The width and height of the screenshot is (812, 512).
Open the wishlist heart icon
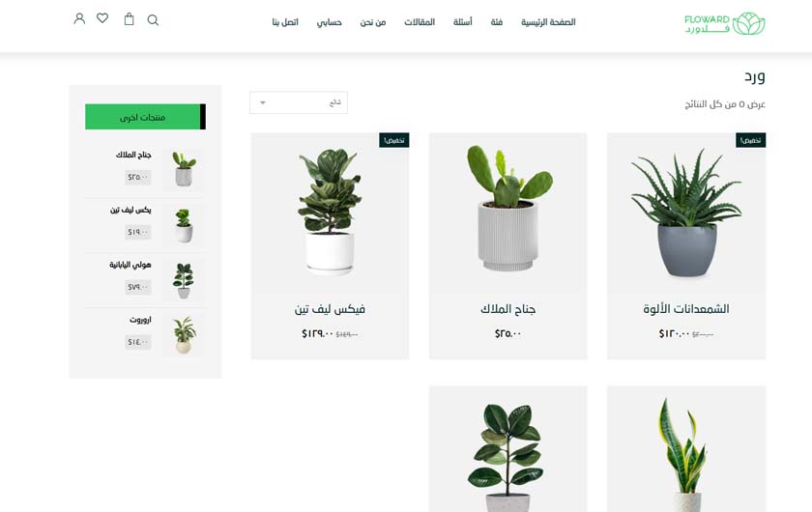click(x=102, y=18)
